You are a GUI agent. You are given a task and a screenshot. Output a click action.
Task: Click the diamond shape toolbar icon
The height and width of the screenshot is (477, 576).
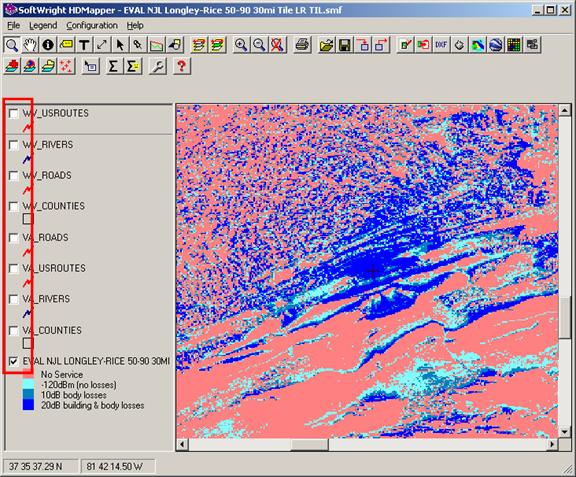(x=459, y=45)
